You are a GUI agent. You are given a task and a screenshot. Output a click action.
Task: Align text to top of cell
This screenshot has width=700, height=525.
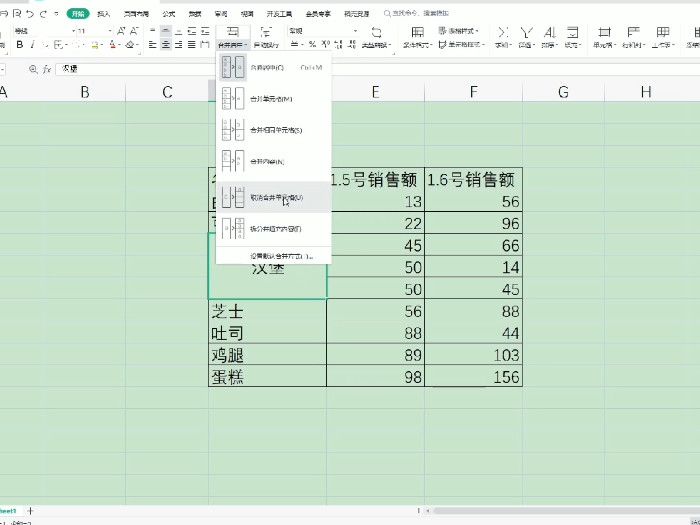pyautogui.click(x=153, y=31)
